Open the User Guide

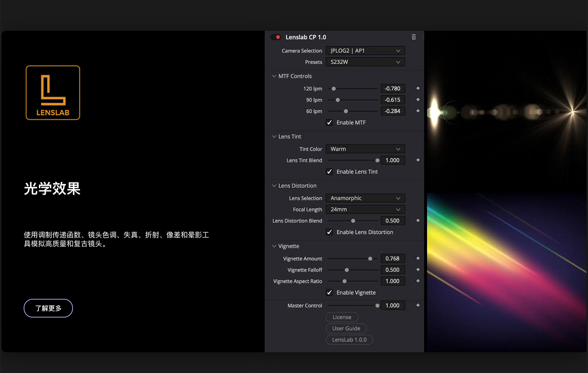pyautogui.click(x=346, y=328)
